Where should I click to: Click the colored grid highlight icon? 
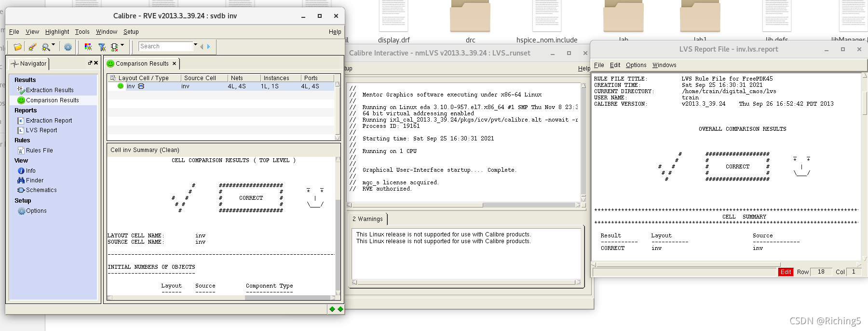tap(88, 47)
